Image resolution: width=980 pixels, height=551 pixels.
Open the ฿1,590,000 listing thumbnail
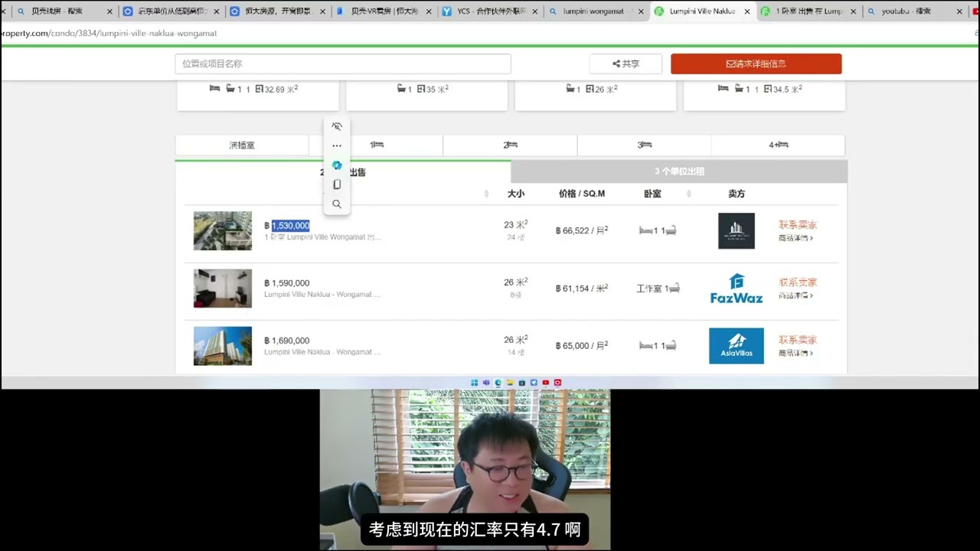tap(223, 289)
